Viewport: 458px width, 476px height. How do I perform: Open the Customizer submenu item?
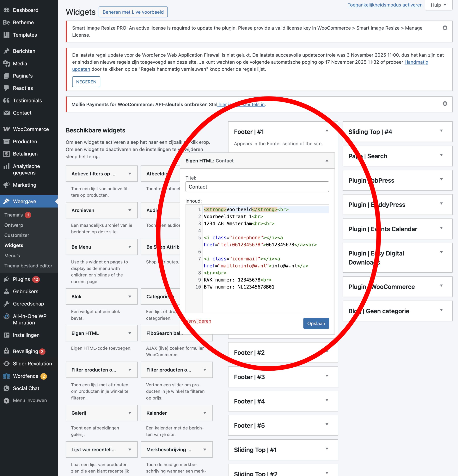(x=17, y=235)
